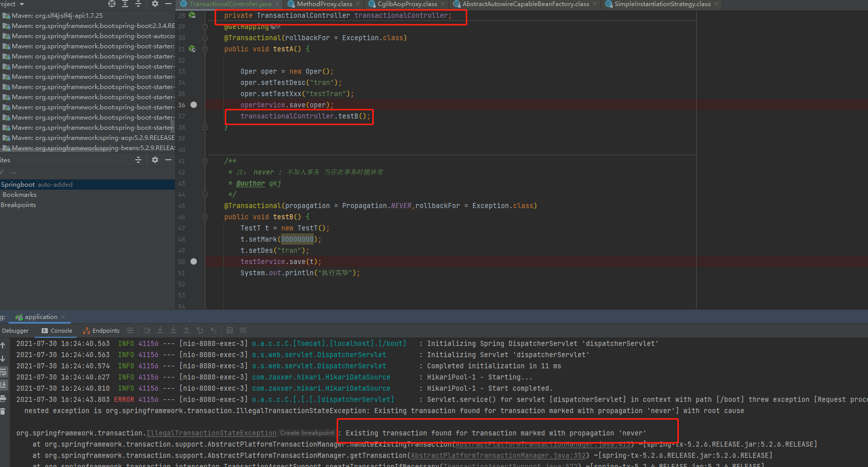Collapse the testA method fold on line 31

click(x=205, y=49)
